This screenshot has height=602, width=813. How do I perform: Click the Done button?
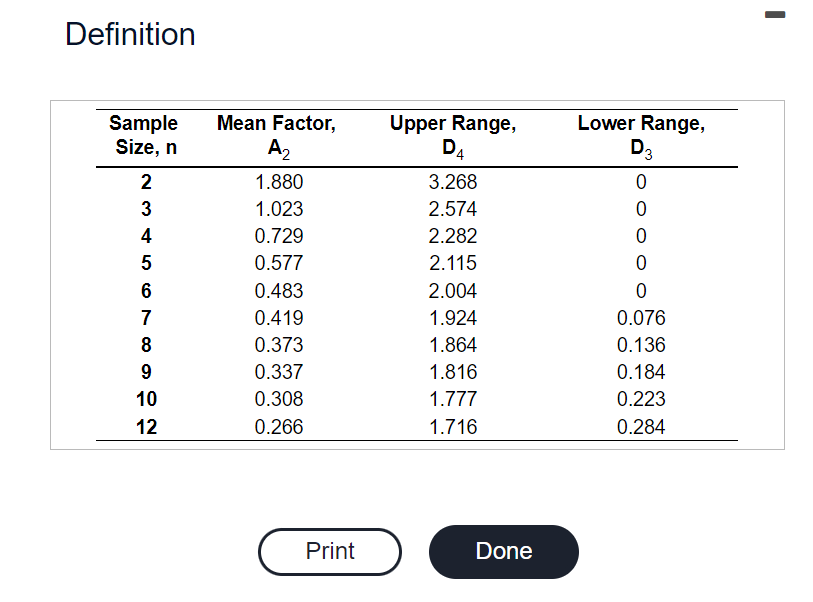[503, 551]
